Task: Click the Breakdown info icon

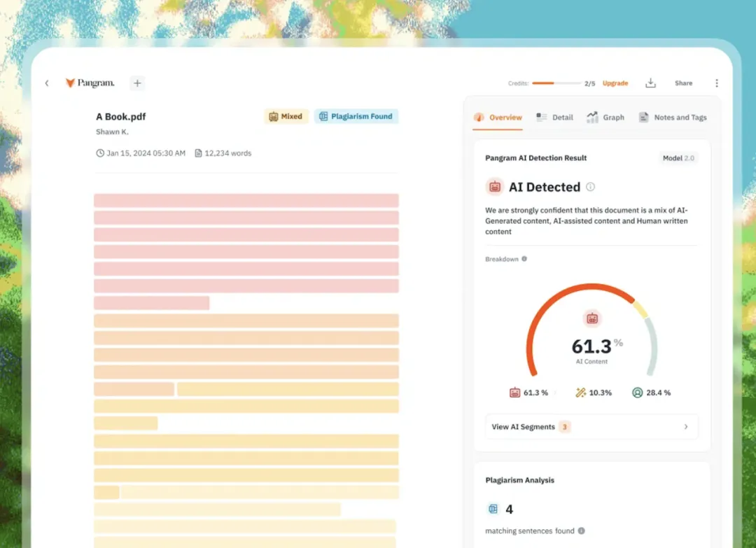Action: tap(524, 259)
